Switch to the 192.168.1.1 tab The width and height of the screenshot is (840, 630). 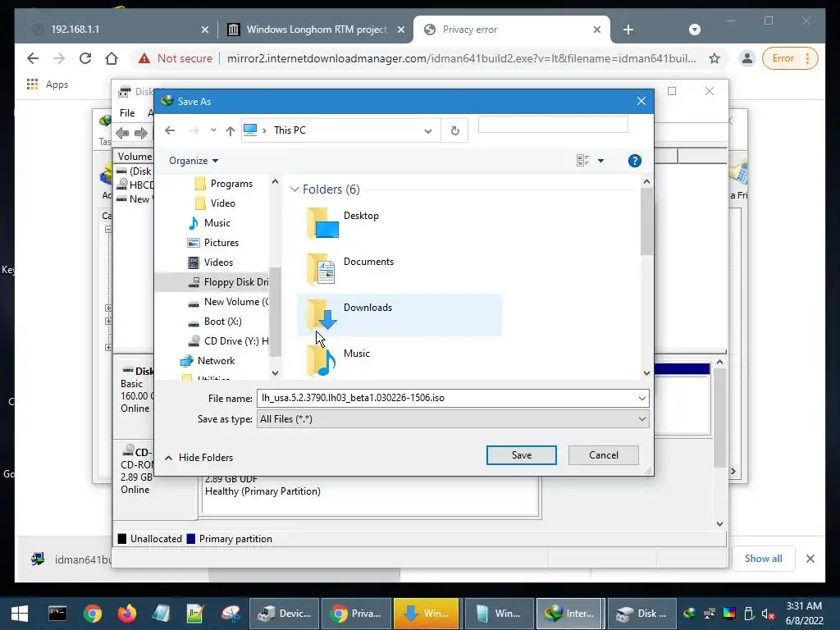116,30
